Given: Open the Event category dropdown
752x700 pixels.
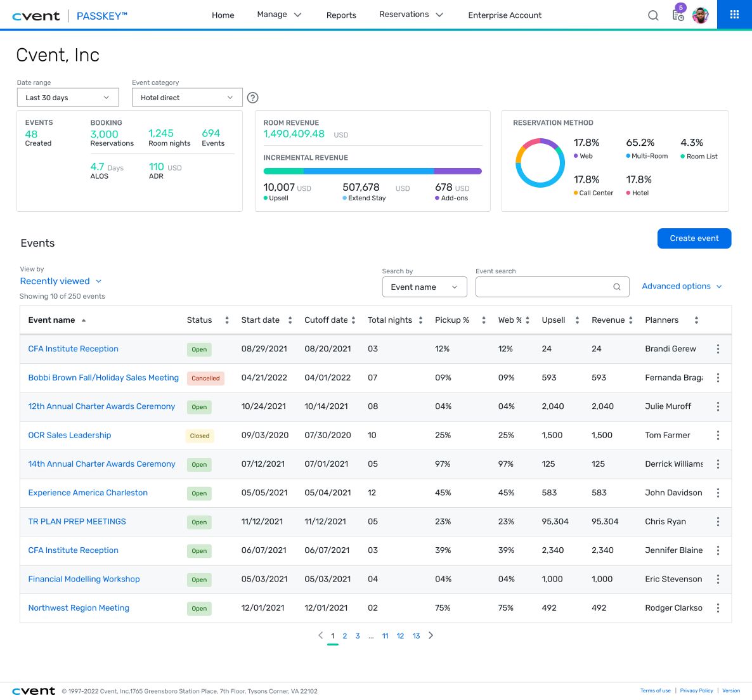Looking at the screenshot, I should (187, 98).
